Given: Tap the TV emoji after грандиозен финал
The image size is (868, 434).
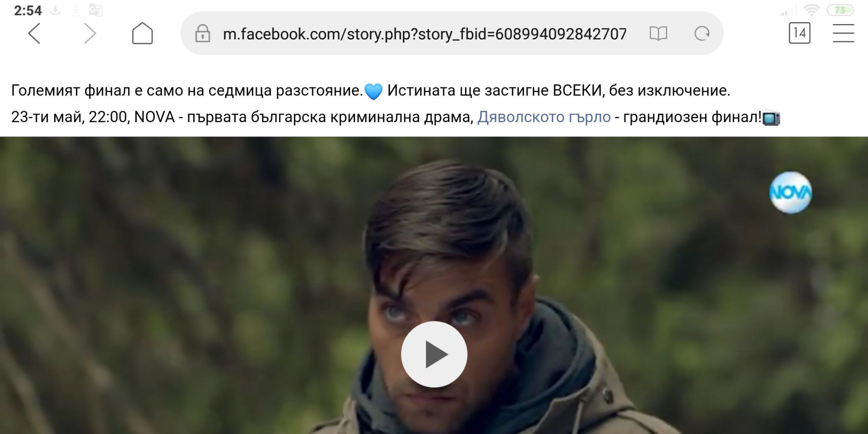Looking at the screenshot, I should [771, 118].
